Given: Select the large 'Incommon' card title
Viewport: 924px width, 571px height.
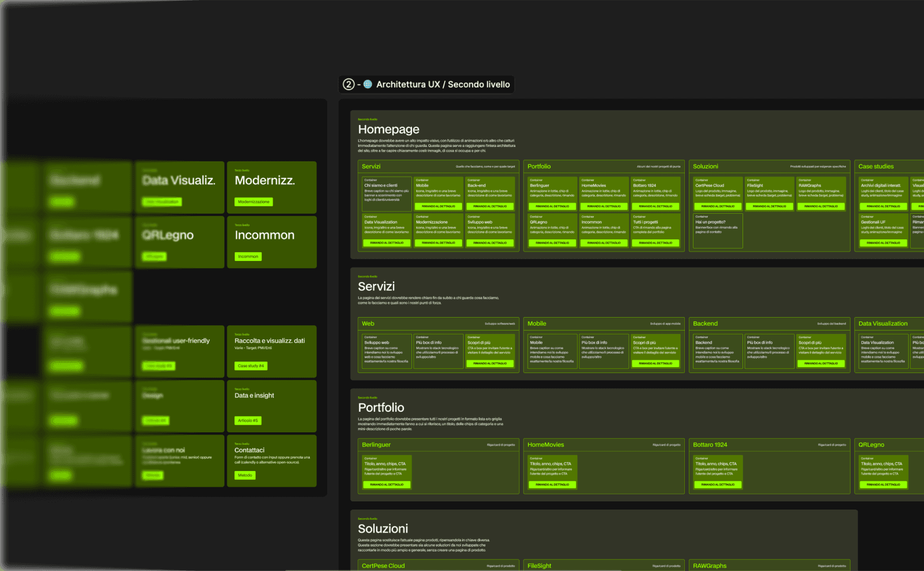Looking at the screenshot, I should pos(265,235).
